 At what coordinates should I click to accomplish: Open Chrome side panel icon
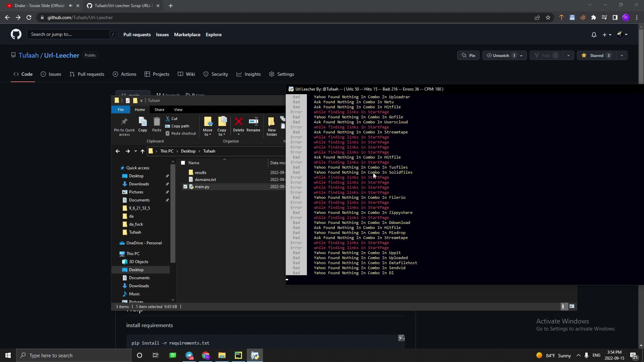(615, 17)
